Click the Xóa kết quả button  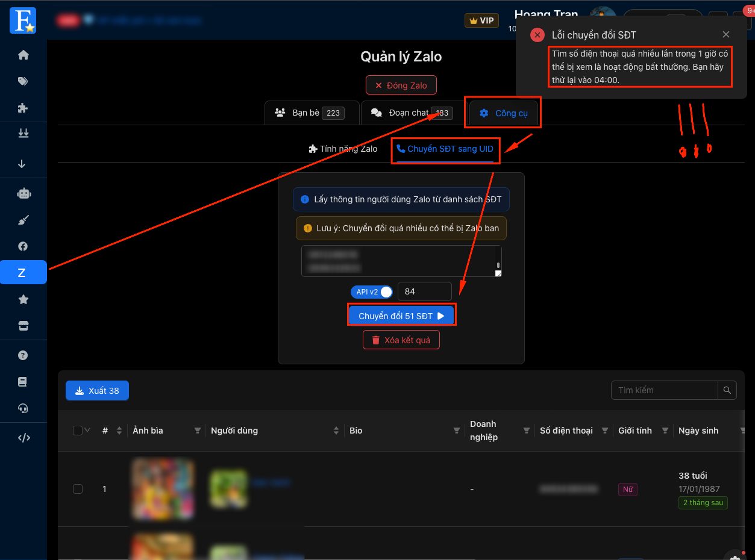click(401, 340)
